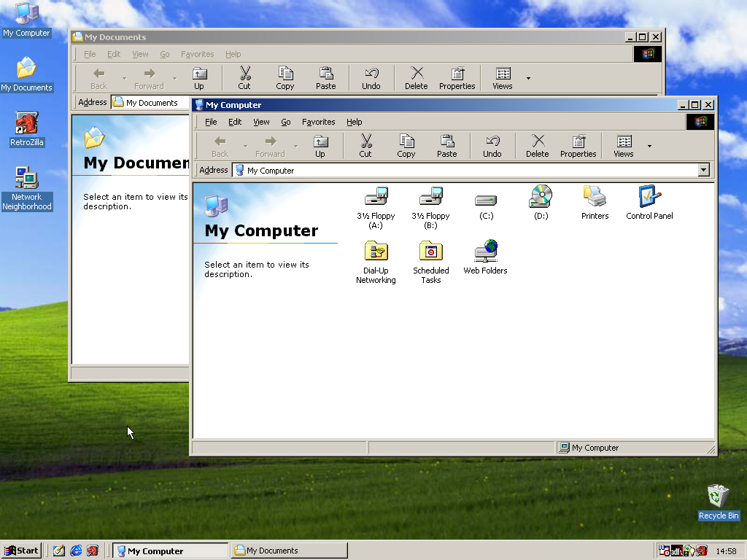Click the Up toolbar button in My Computer

[x=320, y=145]
